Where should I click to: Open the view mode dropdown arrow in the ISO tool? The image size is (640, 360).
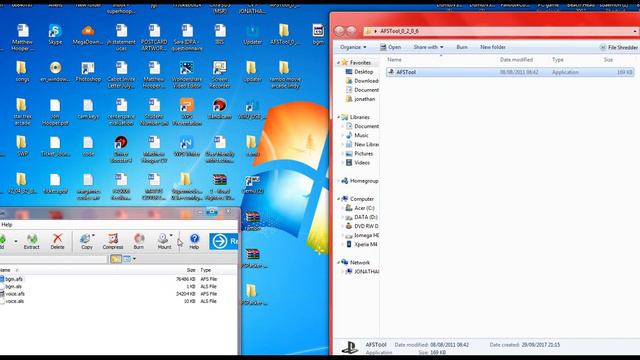point(134,259)
